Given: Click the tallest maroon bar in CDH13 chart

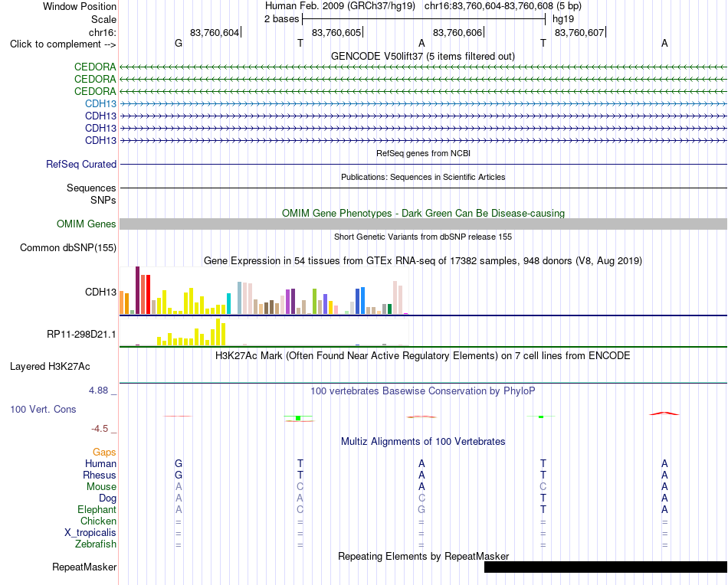Looking at the screenshot, I should click(x=137, y=290).
